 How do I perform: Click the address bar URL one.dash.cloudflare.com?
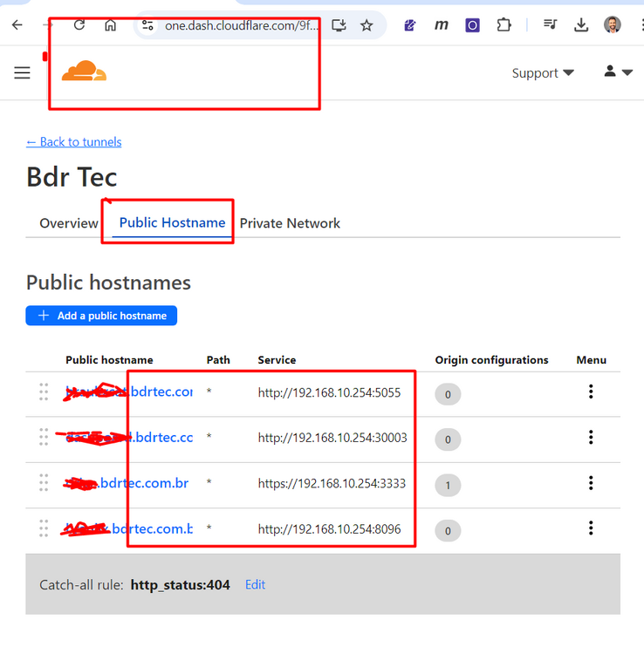[241, 25]
